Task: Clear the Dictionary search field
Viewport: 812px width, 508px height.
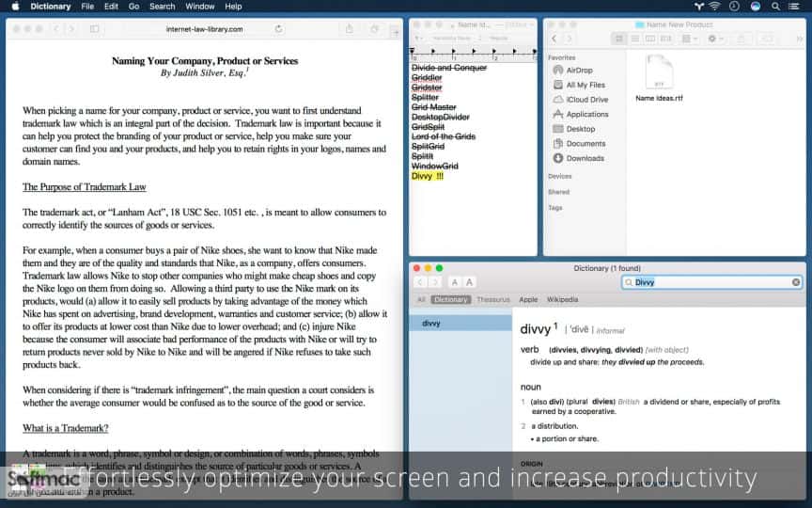Action: point(796,282)
